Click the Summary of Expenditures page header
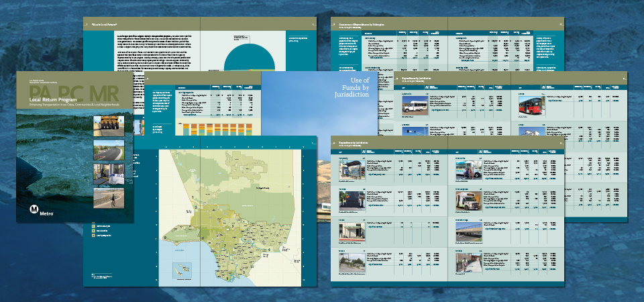The height and width of the screenshot is (302, 644). point(376,24)
